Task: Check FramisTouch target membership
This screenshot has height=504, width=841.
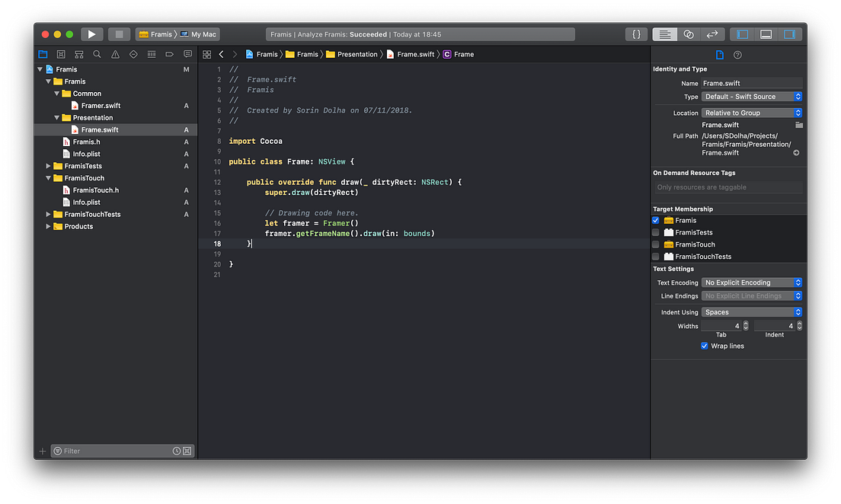Action: coord(655,244)
